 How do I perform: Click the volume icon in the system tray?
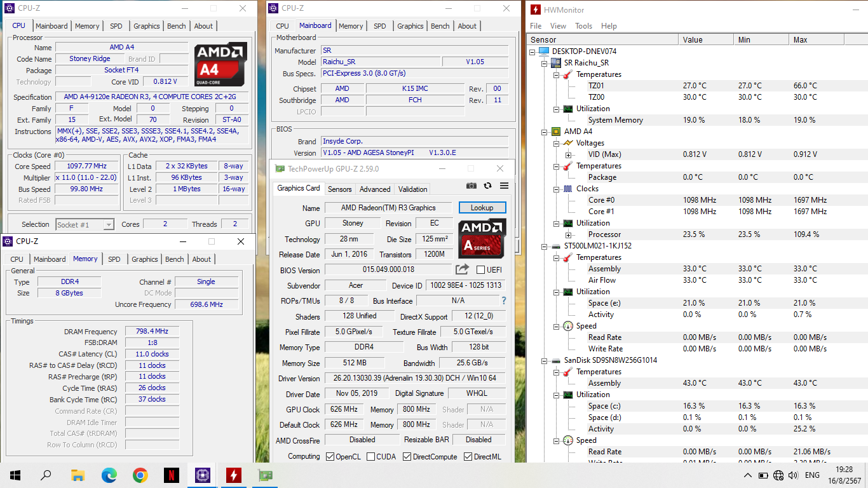pos(793,475)
